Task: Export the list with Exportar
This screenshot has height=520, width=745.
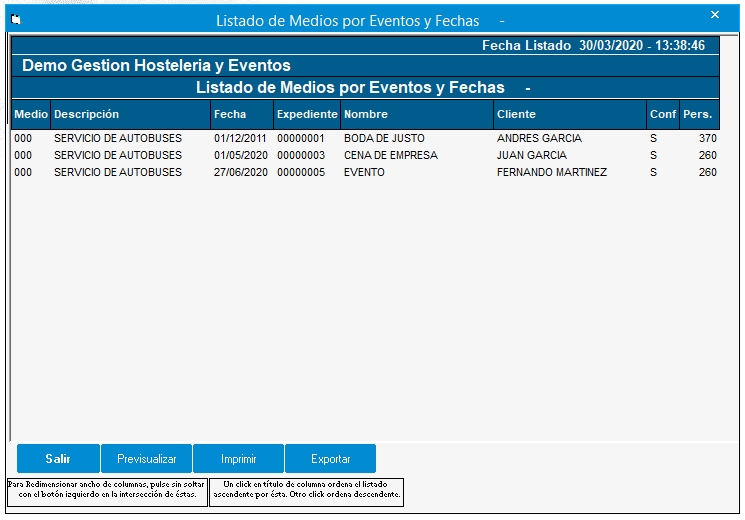Action: pos(330,459)
